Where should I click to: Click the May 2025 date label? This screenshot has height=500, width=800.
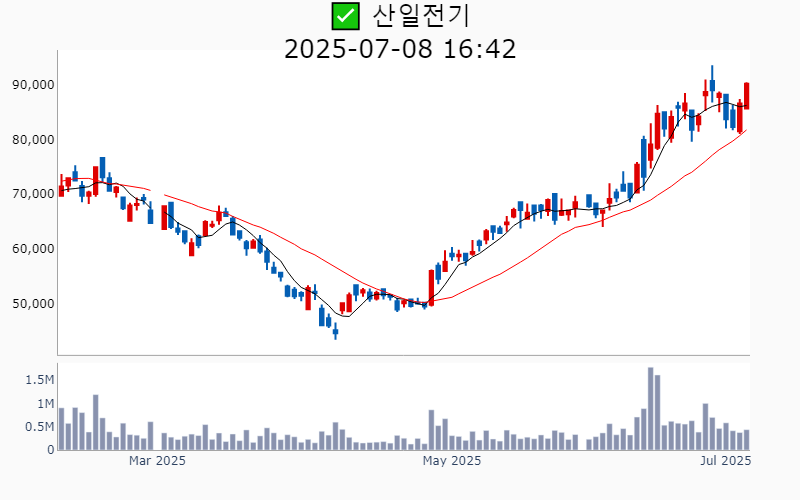tap(452, 461)
